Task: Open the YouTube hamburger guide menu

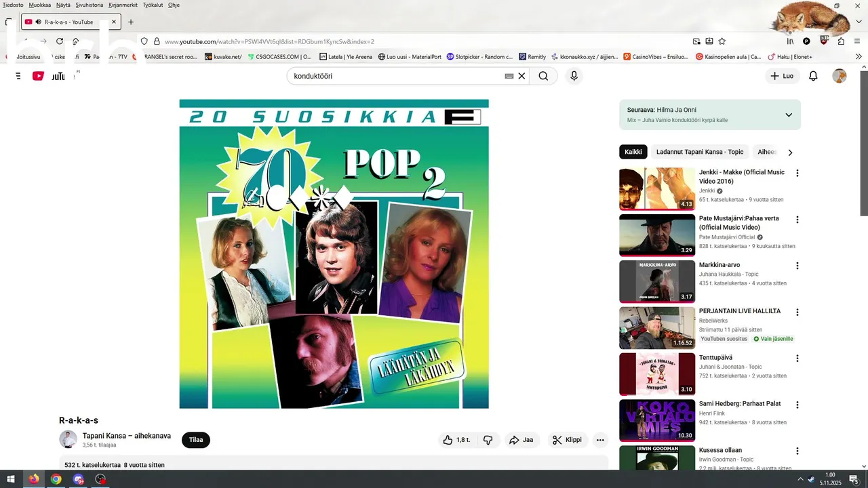Action: point(18,76)
